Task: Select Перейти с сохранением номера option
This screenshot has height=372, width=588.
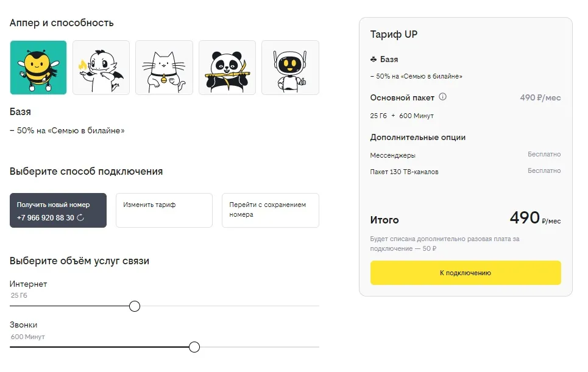Action: coord(270,210)
